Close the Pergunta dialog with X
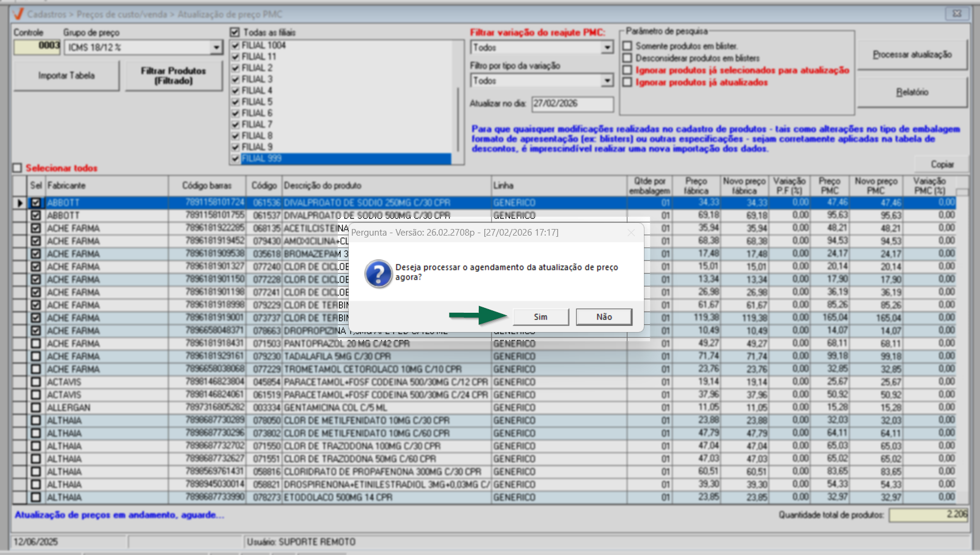Screen dimensions: 980x555 [x=631, y=233]
